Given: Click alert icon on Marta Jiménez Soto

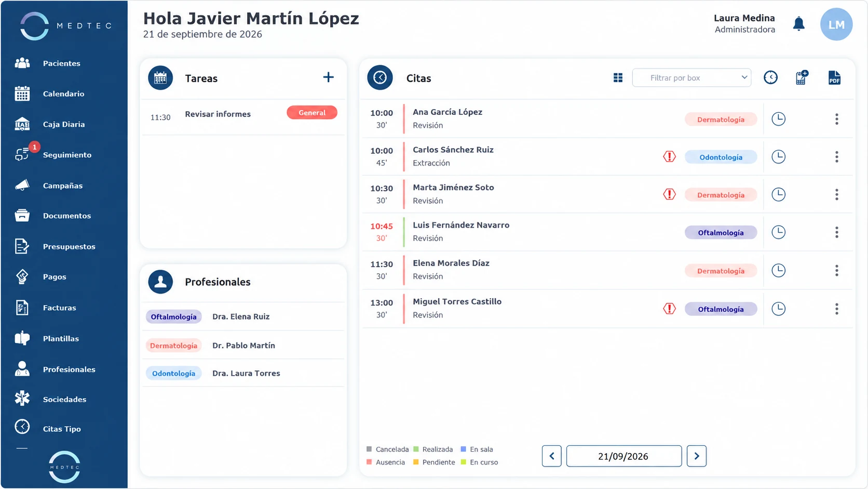Looking at the screenshot, I should (x=669, y=194).
